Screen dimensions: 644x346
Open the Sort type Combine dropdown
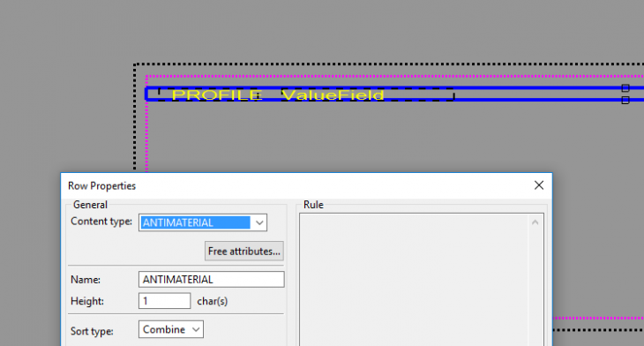(171, 329)
